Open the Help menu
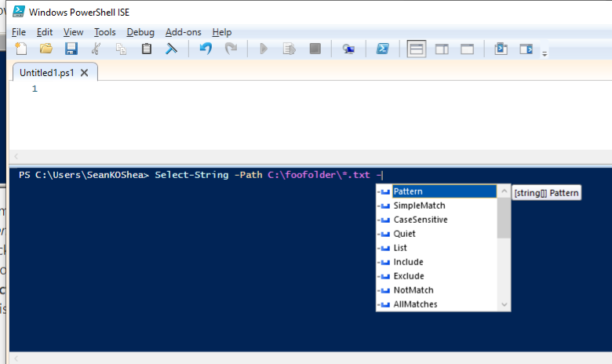Screen dimensions: 612x364 pyautogui.click(x=222, y=32)
